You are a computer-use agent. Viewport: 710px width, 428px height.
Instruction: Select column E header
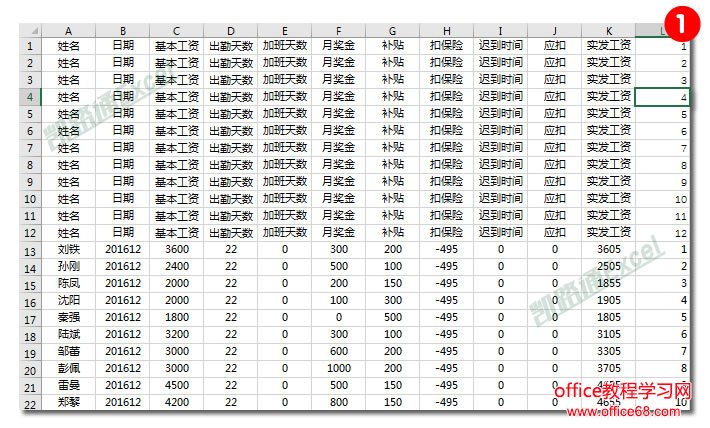click(x=284, y=31)
